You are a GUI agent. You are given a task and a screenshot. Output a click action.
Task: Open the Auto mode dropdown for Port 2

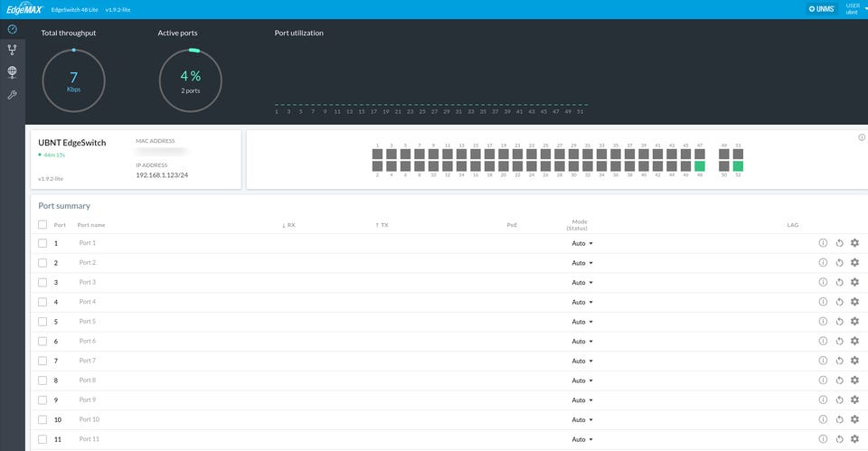581,263
